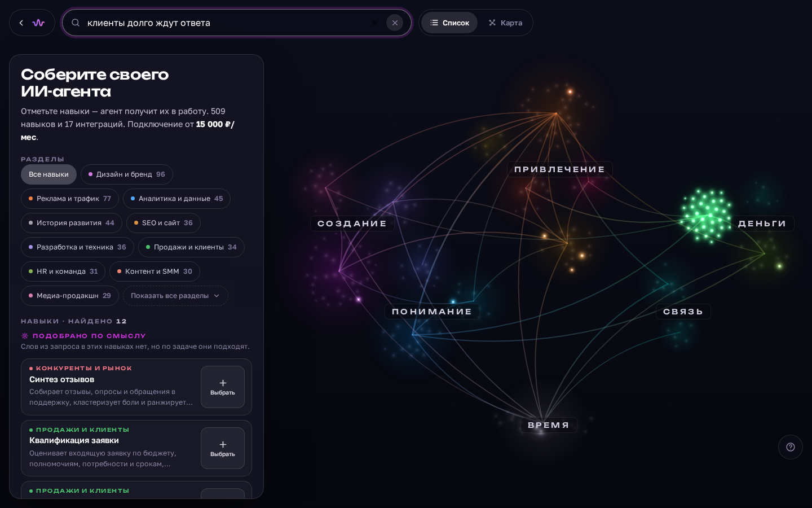Filter by Продажи и клиенты
This screenshot has height=508, width=812.
click(x=191, y=247)
